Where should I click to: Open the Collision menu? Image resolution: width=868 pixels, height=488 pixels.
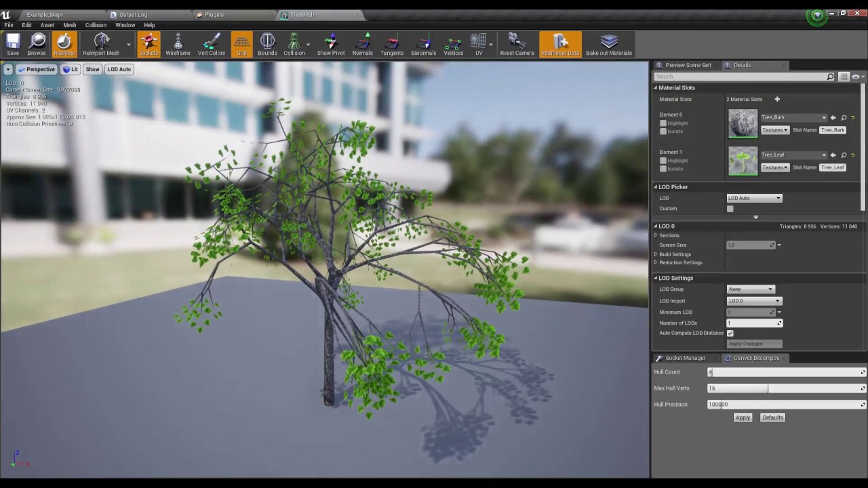(x=96, y=25)
